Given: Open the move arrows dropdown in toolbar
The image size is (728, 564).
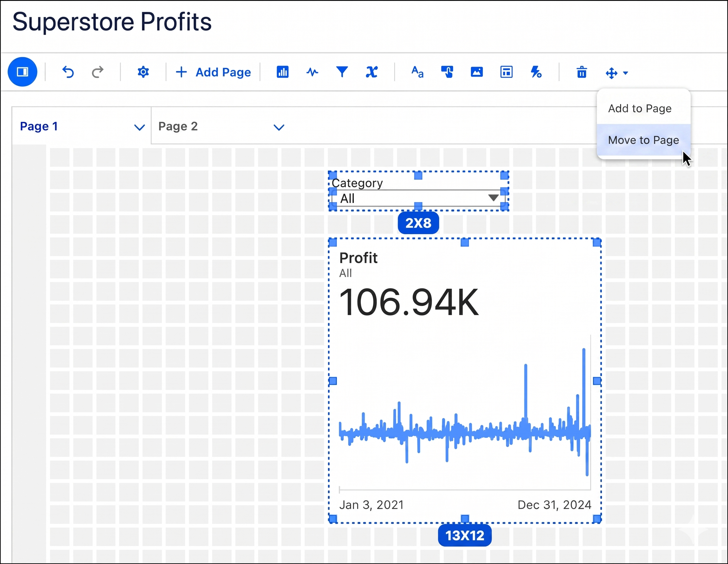Looking at the screenshot, I should 617,73.
